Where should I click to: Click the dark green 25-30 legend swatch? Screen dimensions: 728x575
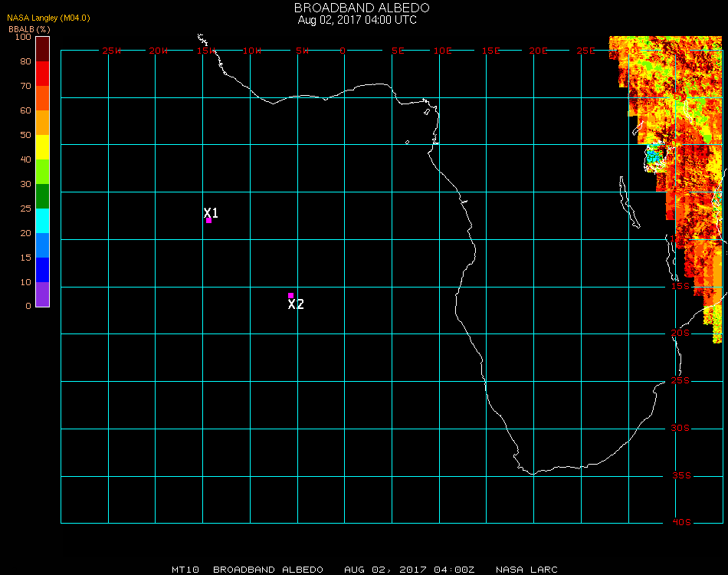pos(43,196)
